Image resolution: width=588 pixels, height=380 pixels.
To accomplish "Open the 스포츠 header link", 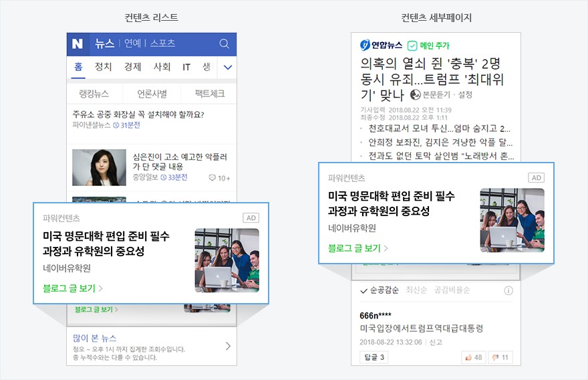I will 163,43.
